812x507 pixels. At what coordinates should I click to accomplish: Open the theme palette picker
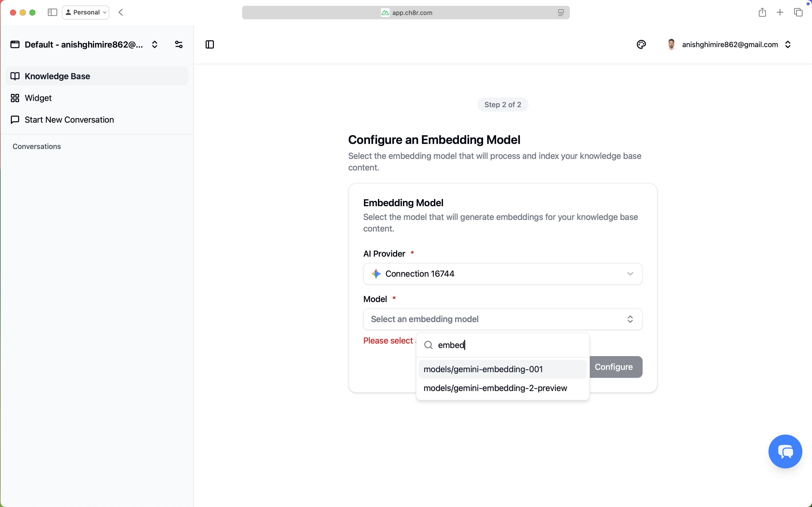(x=641, y=44)
